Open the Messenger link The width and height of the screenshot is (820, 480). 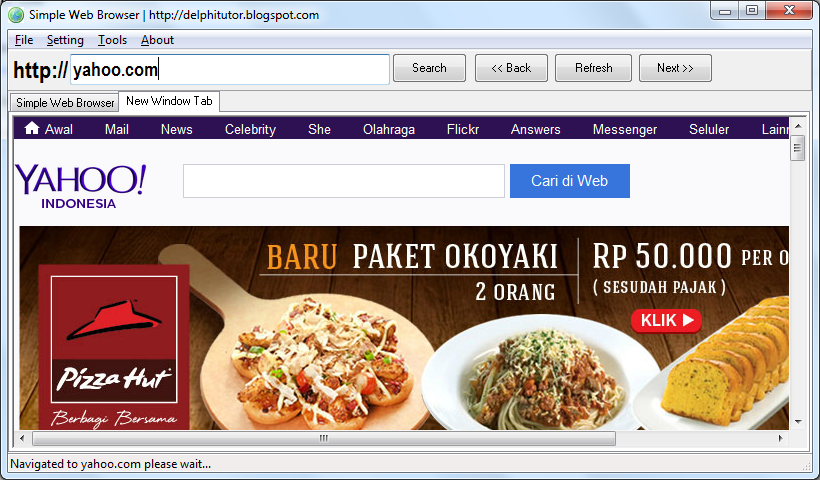[x=625, y=129]
